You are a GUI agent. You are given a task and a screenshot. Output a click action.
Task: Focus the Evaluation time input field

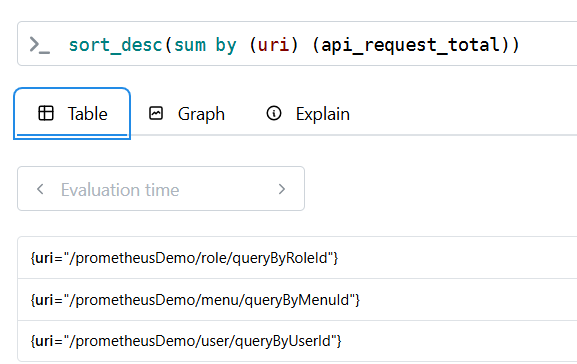pyautogui.click(x=161, y=189)
